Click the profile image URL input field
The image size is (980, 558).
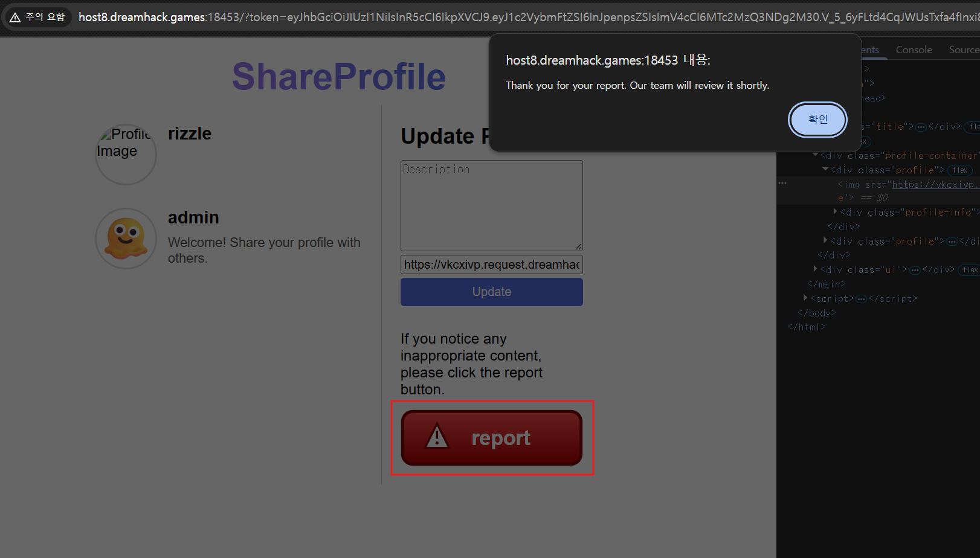pyautogui.click(x=492, y=265)
